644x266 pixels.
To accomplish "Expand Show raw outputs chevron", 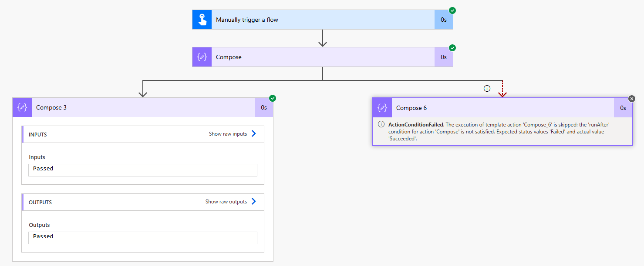I will pyautogui.click(x=254, y=202).
